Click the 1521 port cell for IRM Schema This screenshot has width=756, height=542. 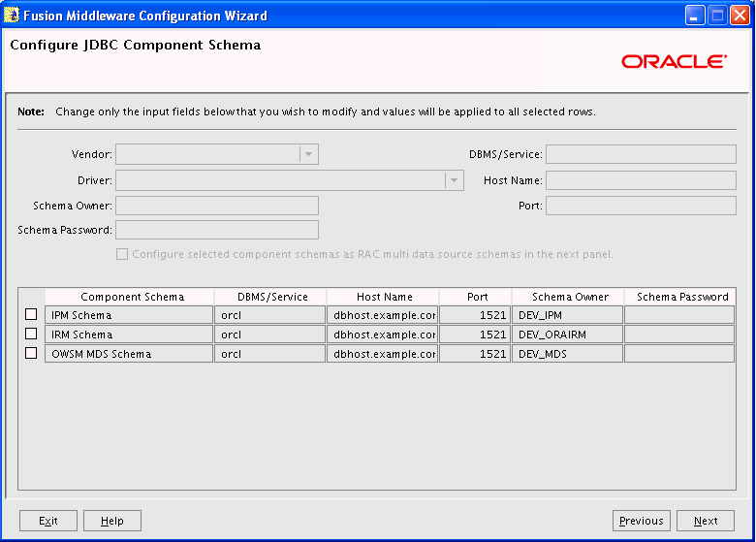pos(475,335)
